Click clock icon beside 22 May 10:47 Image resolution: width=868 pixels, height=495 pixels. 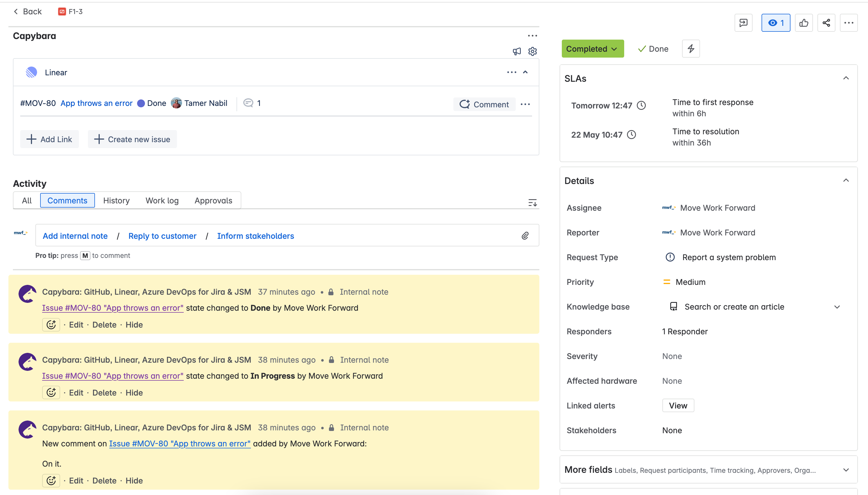coord(631,135)
